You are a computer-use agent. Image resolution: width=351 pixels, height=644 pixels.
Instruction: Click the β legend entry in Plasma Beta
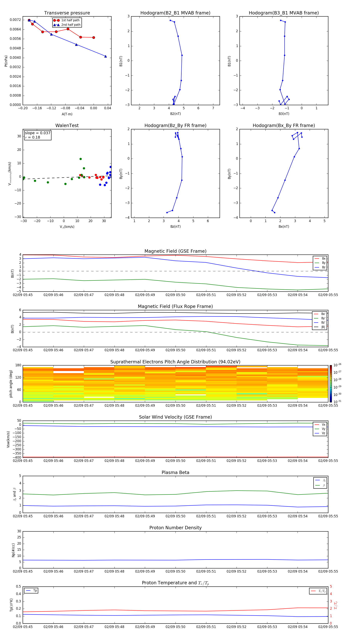point(320,485)
